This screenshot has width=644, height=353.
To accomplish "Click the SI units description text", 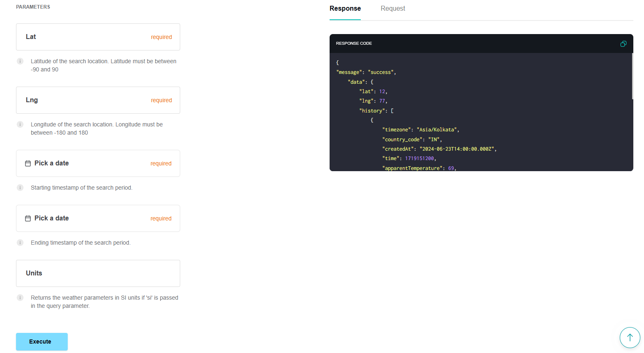I will (104, 302).
